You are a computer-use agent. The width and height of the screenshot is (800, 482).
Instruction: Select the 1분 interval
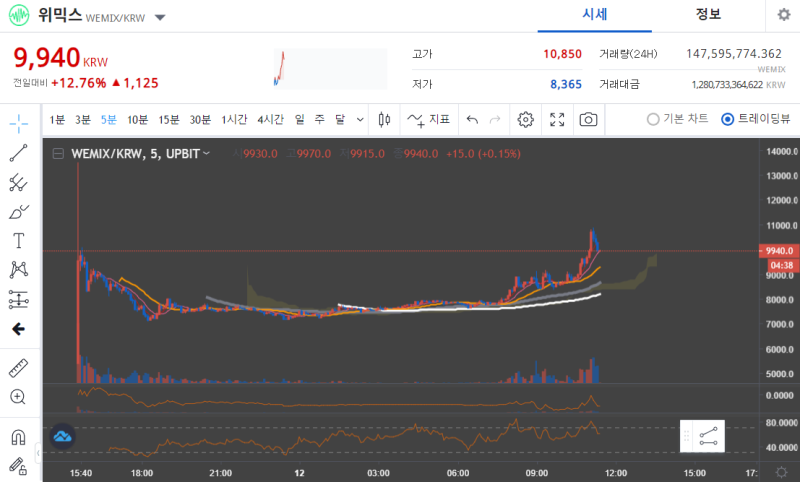(57, 120)
